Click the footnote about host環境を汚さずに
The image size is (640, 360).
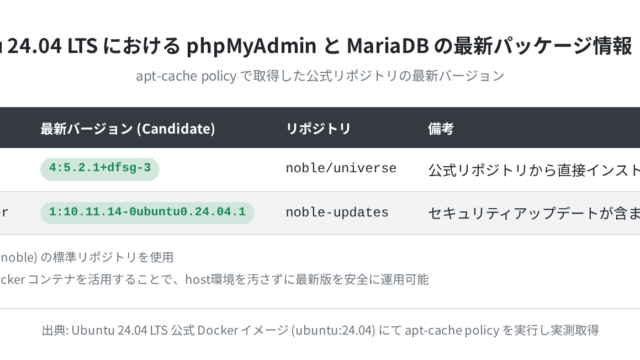pyautogui.click(x=214, y=280)
